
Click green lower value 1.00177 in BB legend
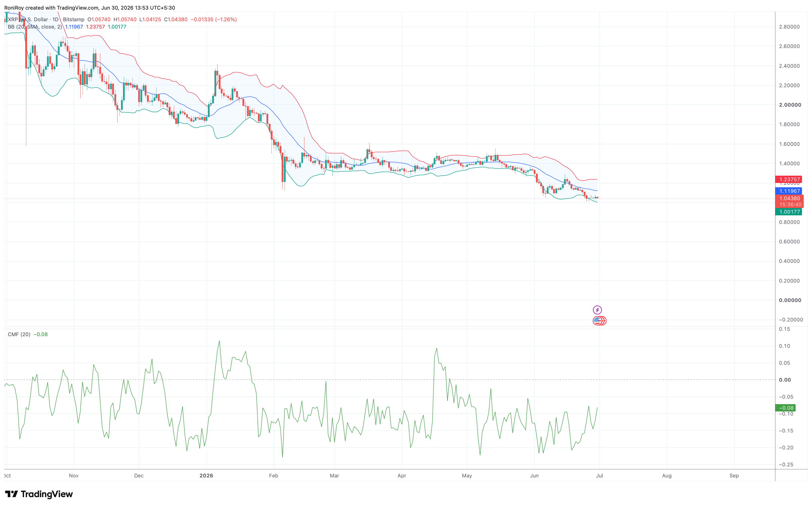click(x=117, y=27)
